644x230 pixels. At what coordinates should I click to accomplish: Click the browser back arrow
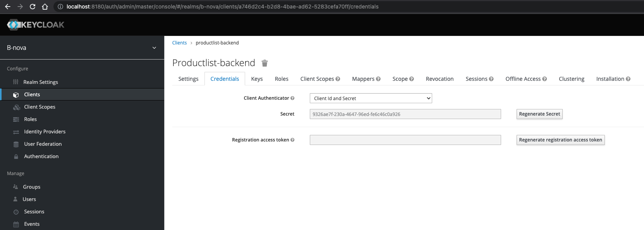click(7, 7)
